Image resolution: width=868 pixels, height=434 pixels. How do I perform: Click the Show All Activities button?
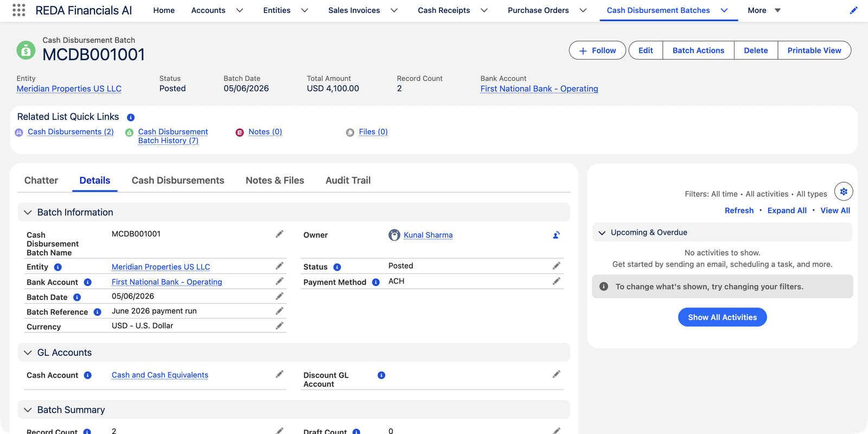click(x=722, y=317)
